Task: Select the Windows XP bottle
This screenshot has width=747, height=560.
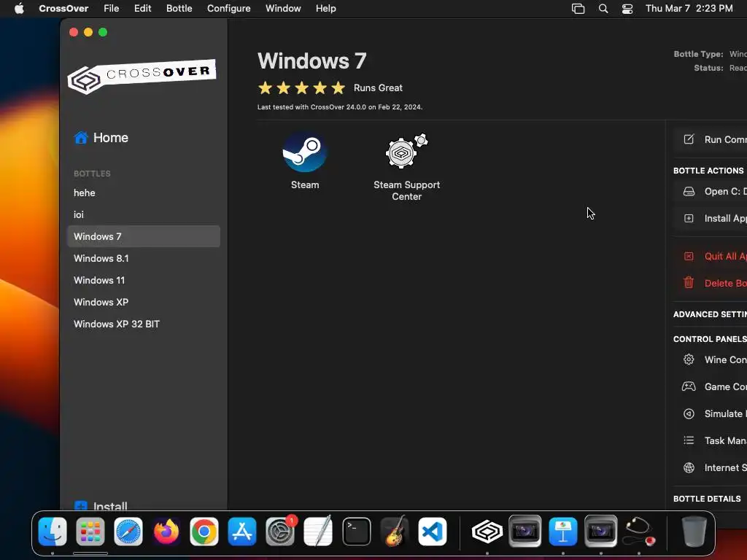Action: click(x=144, y=303)
